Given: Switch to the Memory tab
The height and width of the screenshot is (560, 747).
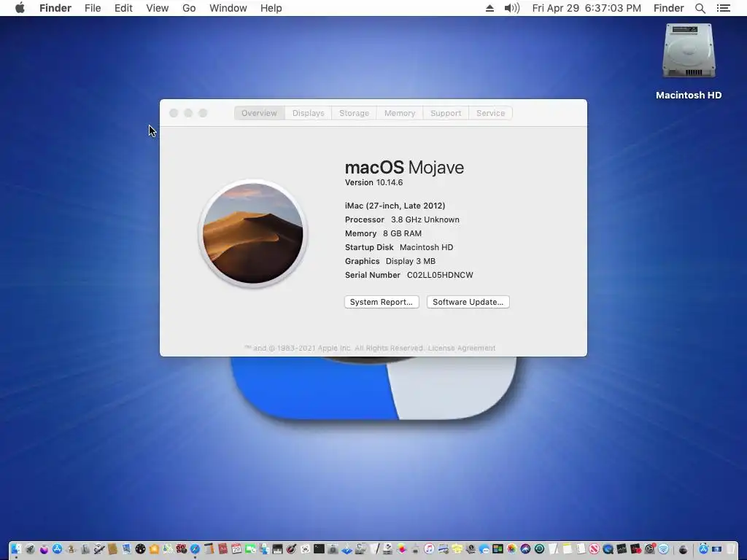Looking at the screenshot, I should pos(400,113).
